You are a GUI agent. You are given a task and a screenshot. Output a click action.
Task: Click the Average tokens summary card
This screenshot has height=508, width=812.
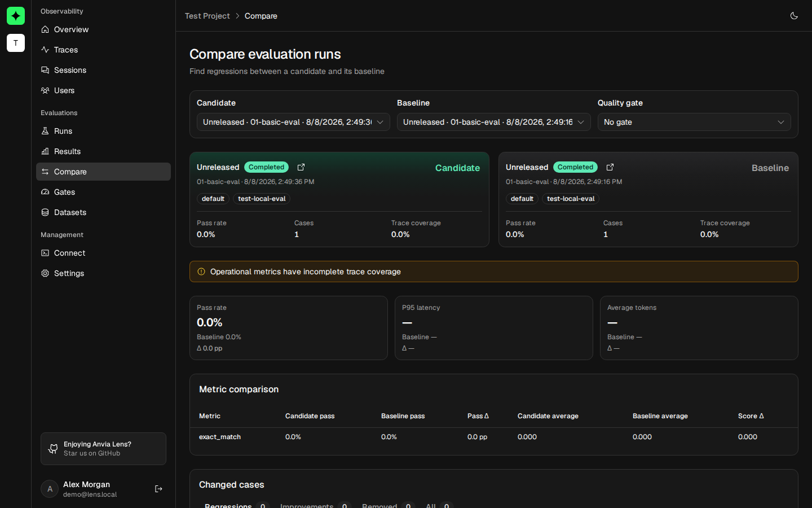click(699, 328)
